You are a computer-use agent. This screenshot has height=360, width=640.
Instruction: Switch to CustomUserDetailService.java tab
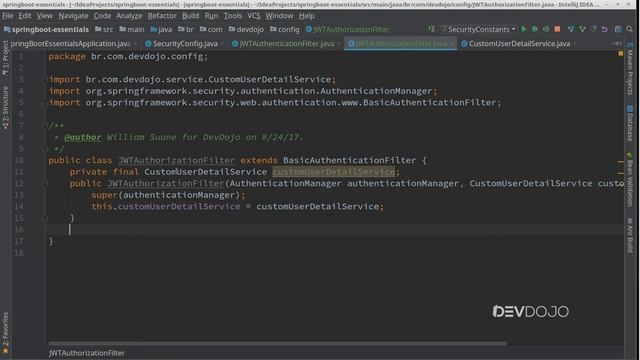(519, 44)
